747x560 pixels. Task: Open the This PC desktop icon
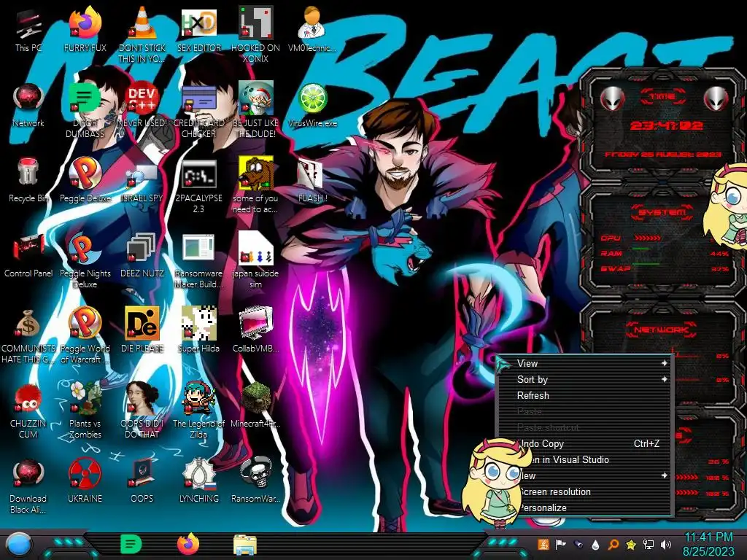28,29
